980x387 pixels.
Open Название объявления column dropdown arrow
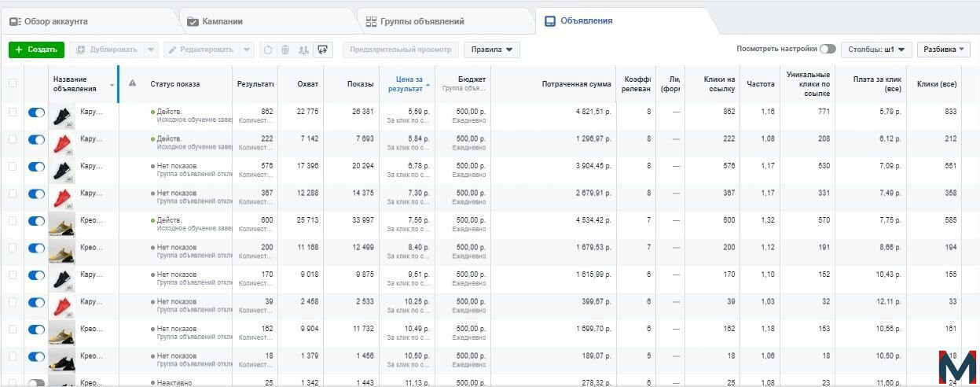point(112,85)
